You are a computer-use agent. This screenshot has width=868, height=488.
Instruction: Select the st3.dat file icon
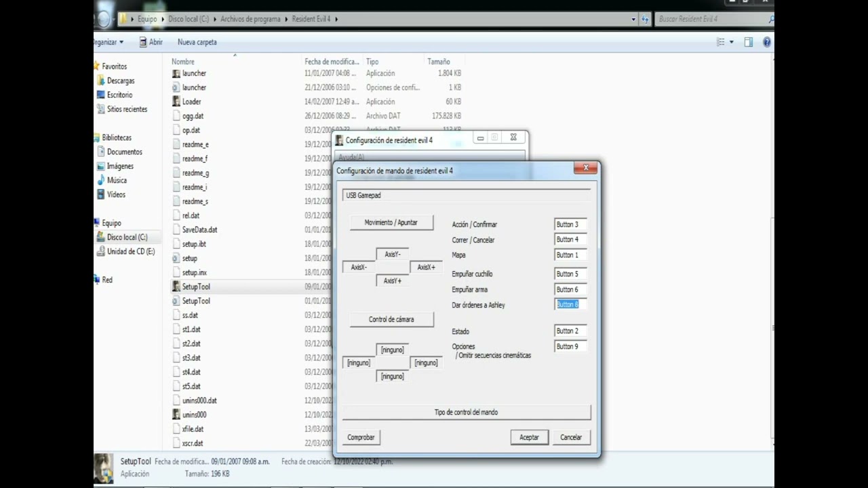(x=176, y=358)
